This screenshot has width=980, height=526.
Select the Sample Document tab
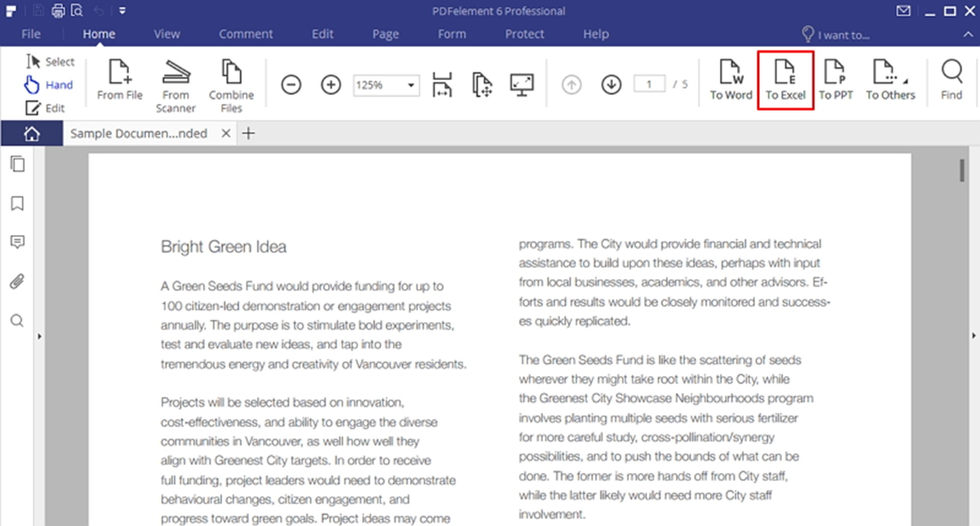[139, 133]
